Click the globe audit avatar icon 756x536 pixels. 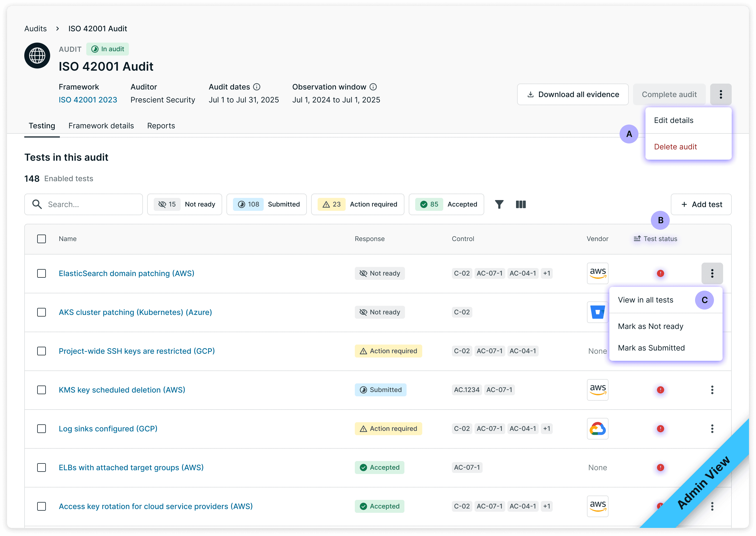[x=37, y=56]
